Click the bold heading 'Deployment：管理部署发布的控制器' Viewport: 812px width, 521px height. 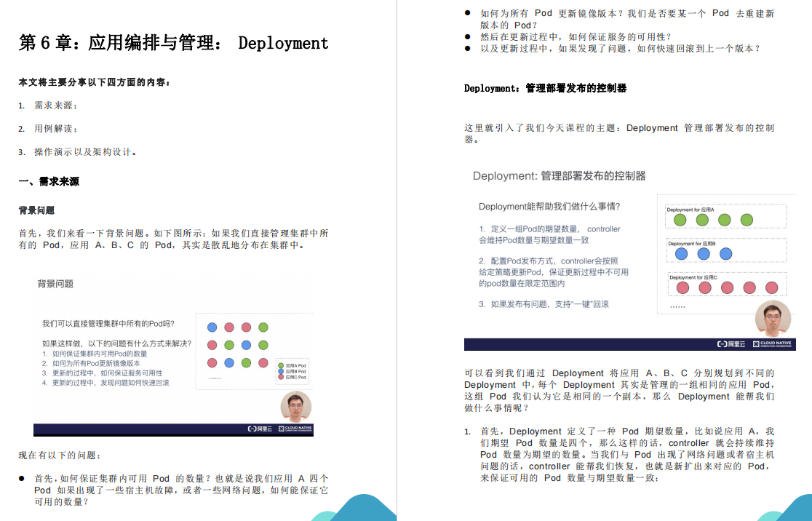click(546, 88)
